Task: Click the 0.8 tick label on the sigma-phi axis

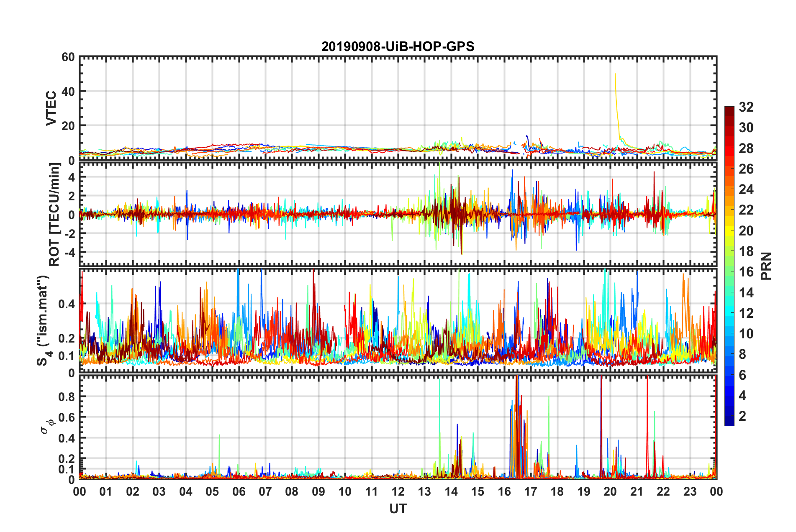Action: [x=68, y=396]
